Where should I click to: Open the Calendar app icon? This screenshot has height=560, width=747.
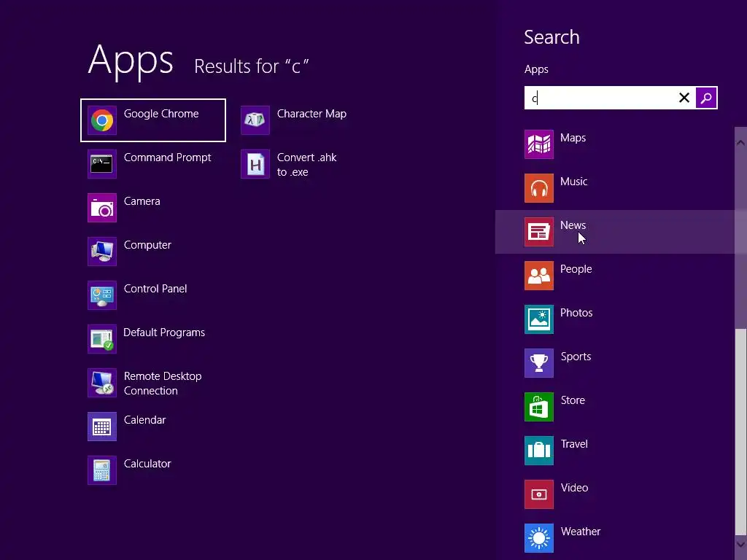[x=102, y=427]
